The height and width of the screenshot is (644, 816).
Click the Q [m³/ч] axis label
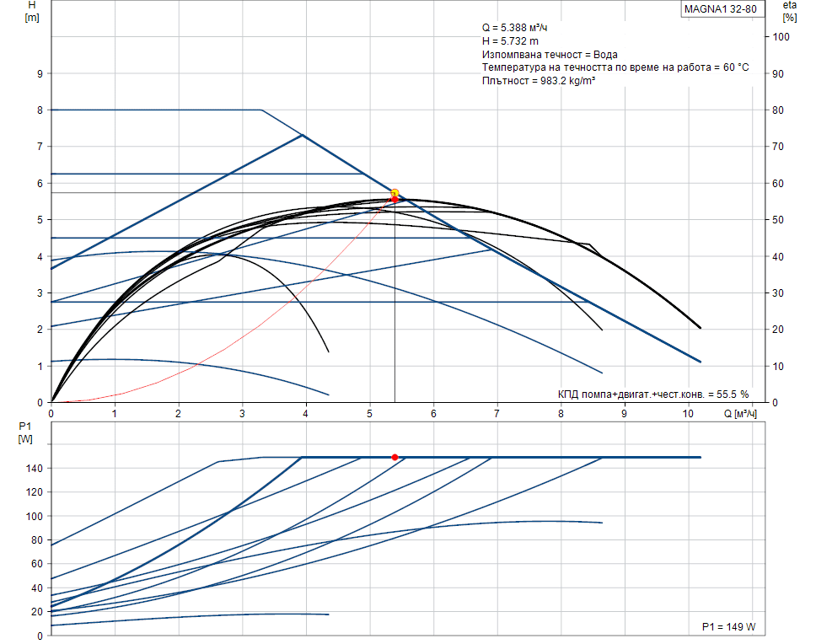pyautogui.click(x=739, y=414)
